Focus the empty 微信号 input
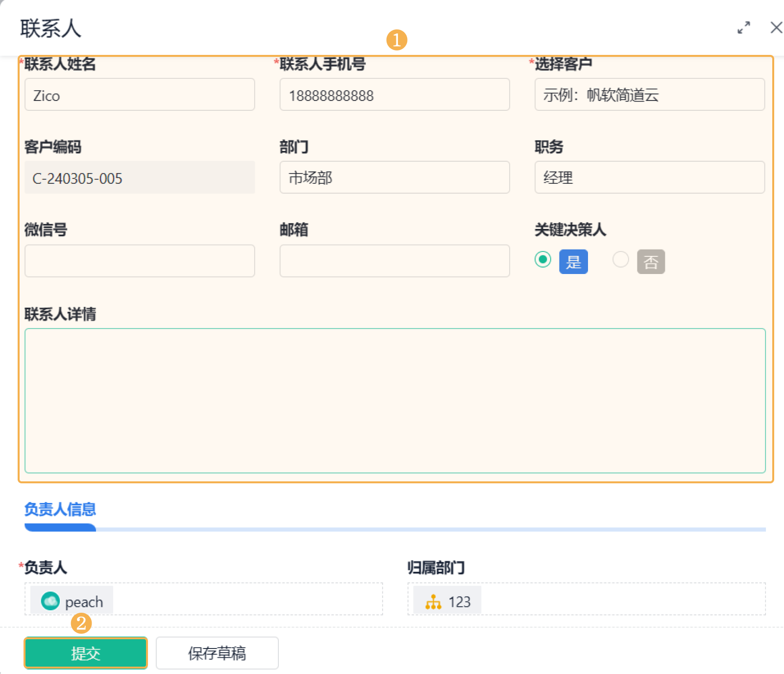Viewport: 784px width, 674px height. pos(140,261)
